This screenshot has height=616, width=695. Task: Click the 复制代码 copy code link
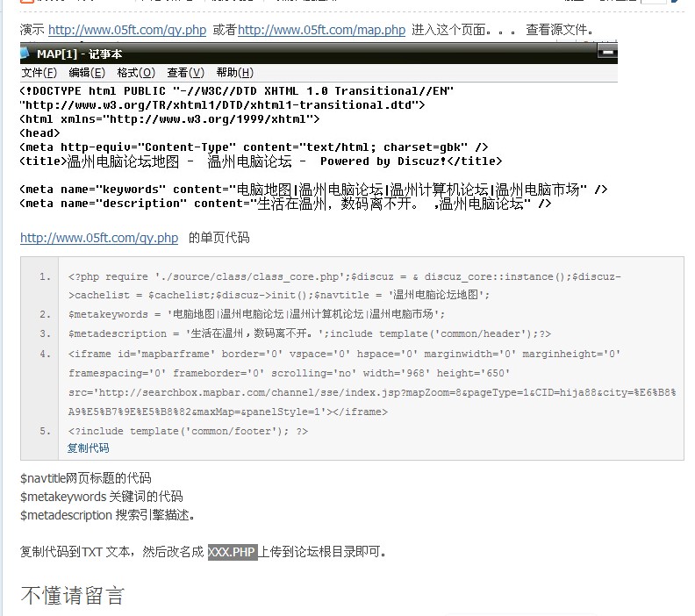pyautogui.click(x=89, y=448)
